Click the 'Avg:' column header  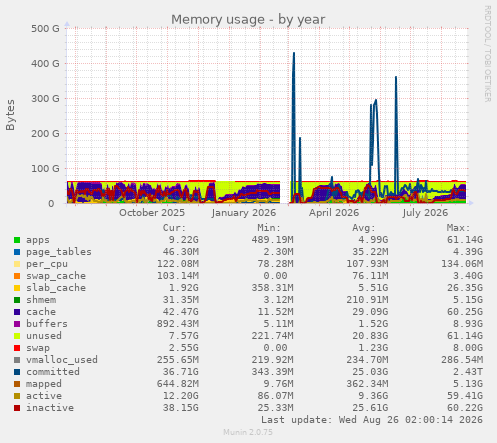pyautogui.click(x=364, y=228)
